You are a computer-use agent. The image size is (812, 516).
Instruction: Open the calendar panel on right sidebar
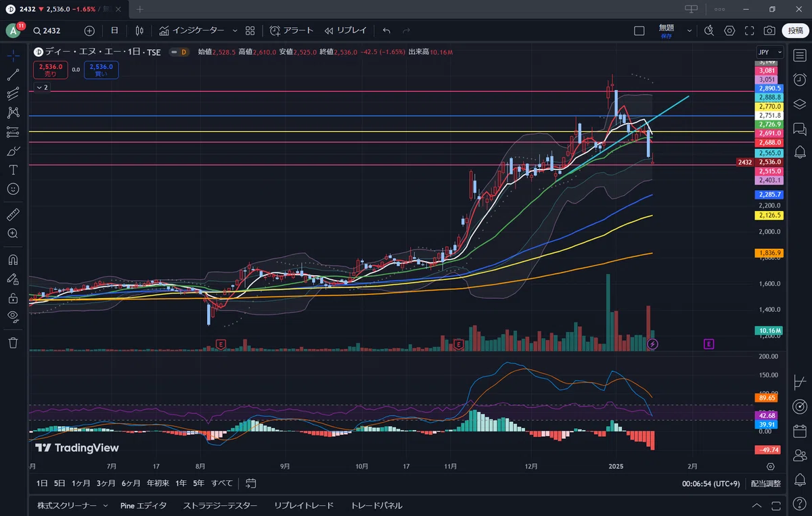[x=799, y=430]
